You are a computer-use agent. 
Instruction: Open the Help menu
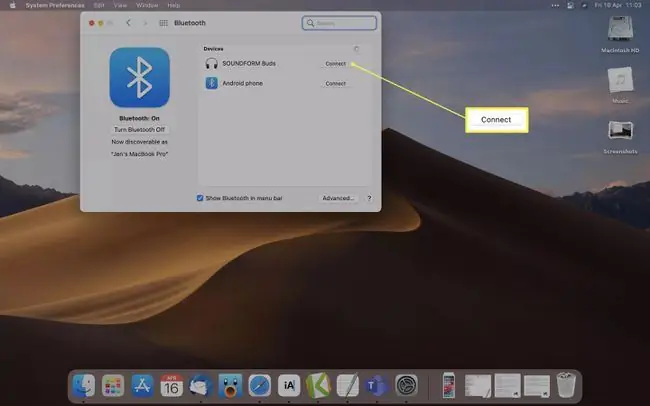coord(174,5)
